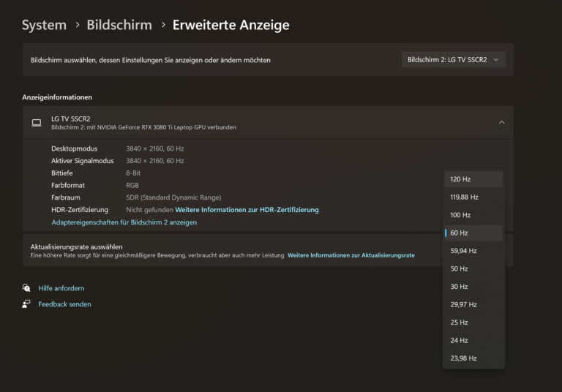Click the 'Nicht gefunden' HDR status text
The height and width of the screenshot is (392, 562).
point(149,210)
